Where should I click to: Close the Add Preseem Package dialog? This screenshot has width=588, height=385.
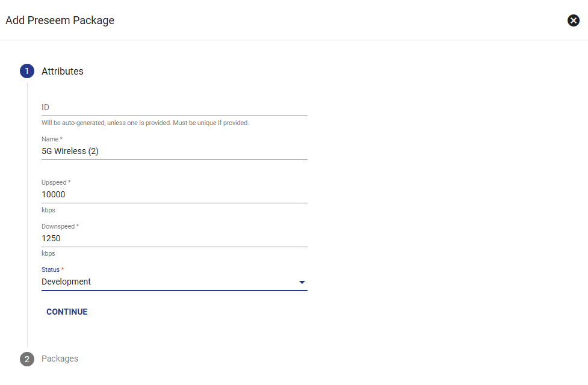pyautogui.click(x=573, y=20)
